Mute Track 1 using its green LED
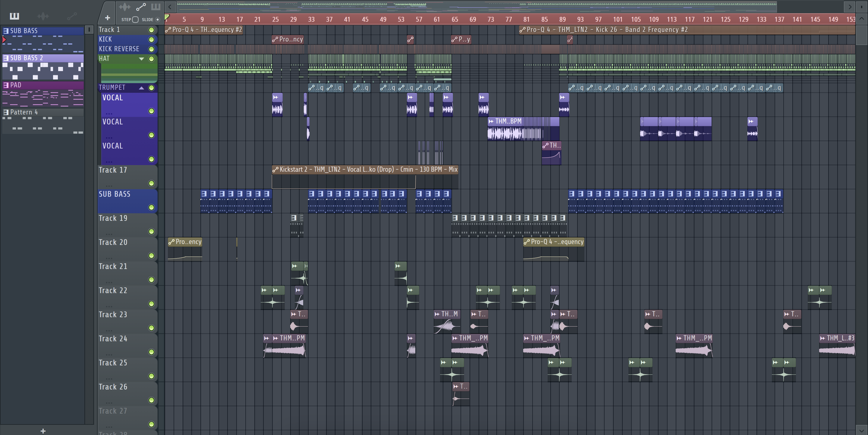This screenshot has width=868, height=435. click(x=152, y=30)
